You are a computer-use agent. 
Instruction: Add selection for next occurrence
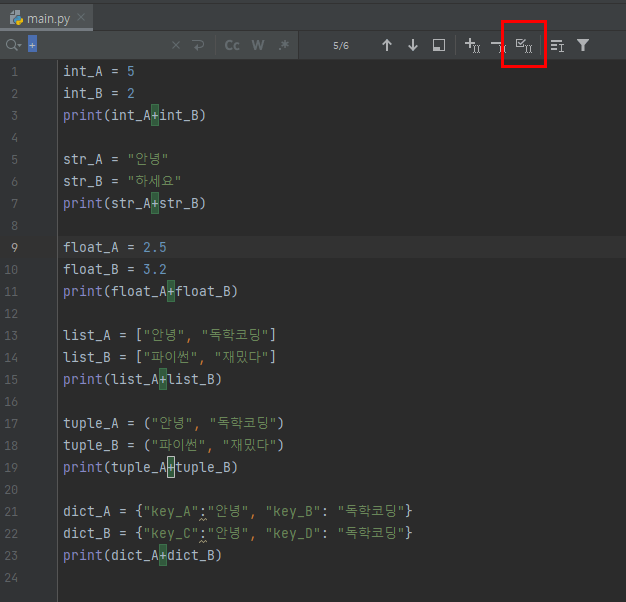pyautogui.click(x=472, y=45)
